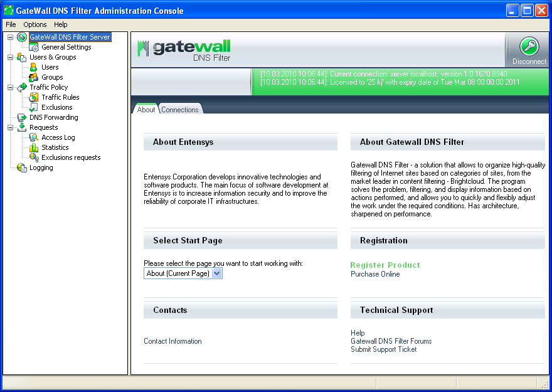552x392 pixels.
Task: Click the Users & Groups icon
Action: coord(22,57)
